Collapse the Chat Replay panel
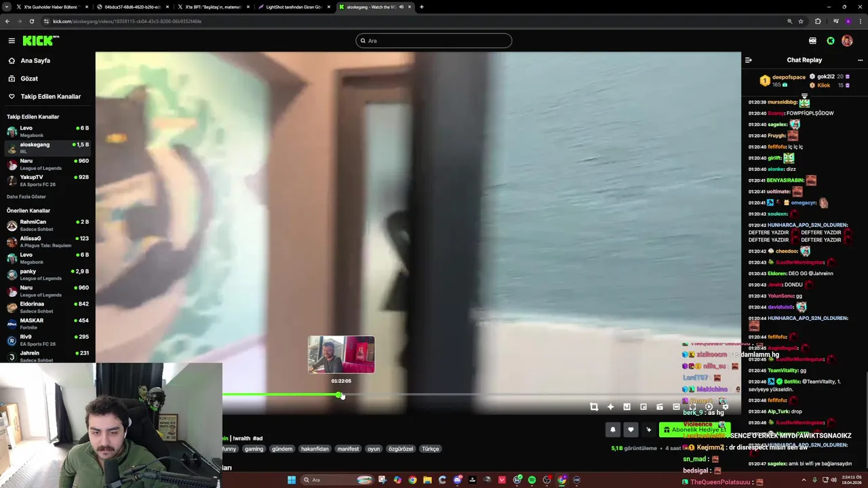This screenshot has width=868, height=488. tap(749, 60)
